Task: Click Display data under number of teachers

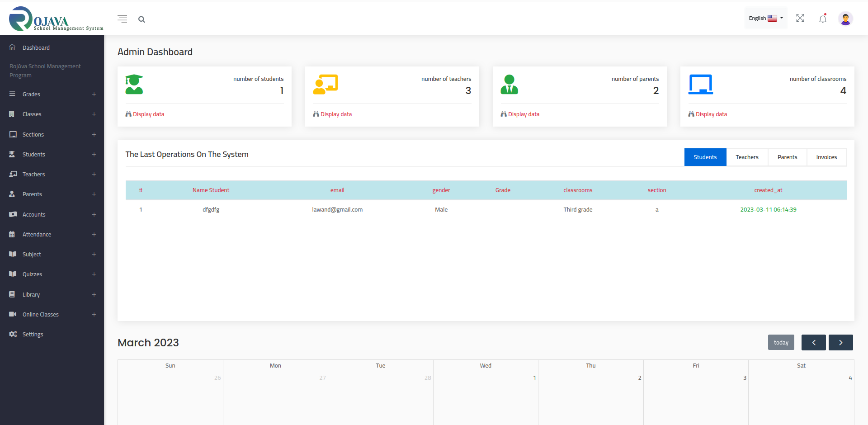Action: (335, 114)
